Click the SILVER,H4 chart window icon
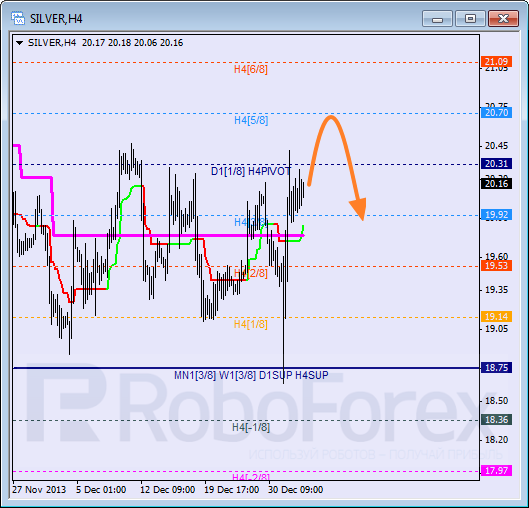The width and height of the screenshot is (529, 508). (17, 18)
